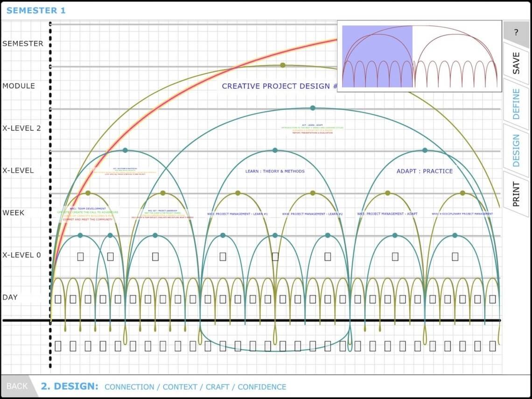Click the overview minimap thumbnail
The height and width of the screenshot is (399, 532).
[419, 56]
